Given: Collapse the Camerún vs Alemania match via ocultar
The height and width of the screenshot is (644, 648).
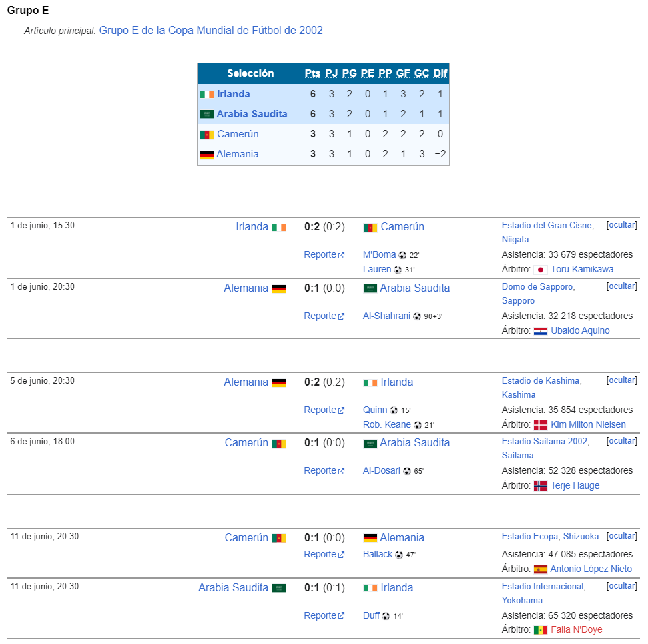Looking at the screenshot, I should 621,536.
